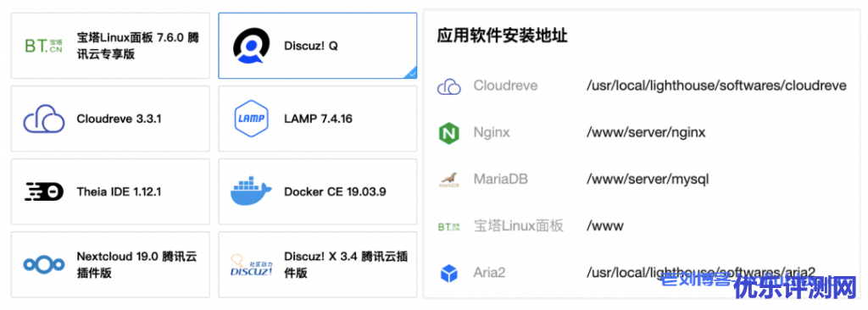
Task: Click the Docker whale icon
Action: pyautogui.click(x=251, y=191)
